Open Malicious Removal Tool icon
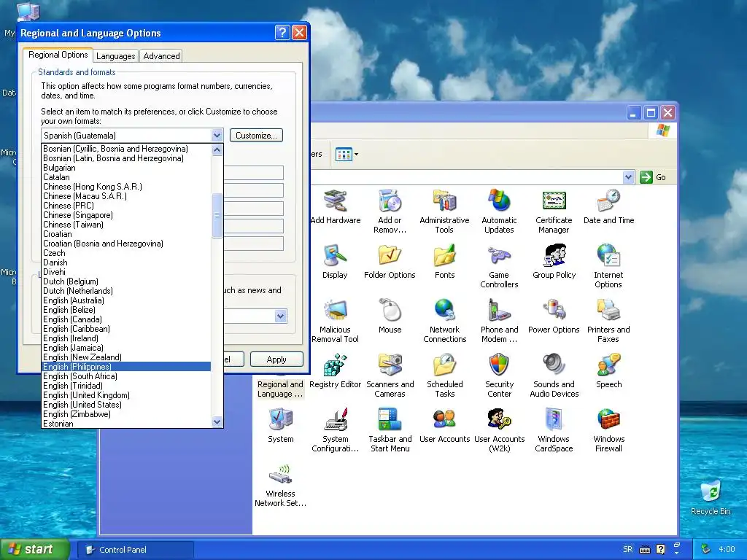The width and height of the screenshot is (747, 560). click(335, 321)
